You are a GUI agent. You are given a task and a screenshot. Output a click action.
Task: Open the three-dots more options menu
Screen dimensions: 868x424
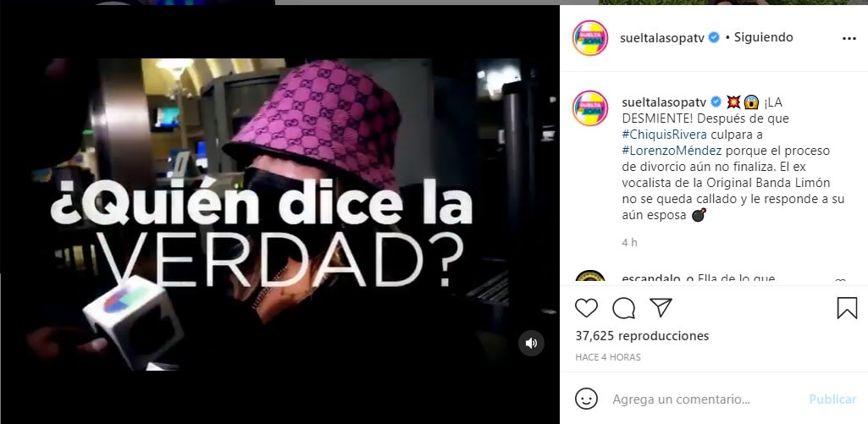(849, 38)
